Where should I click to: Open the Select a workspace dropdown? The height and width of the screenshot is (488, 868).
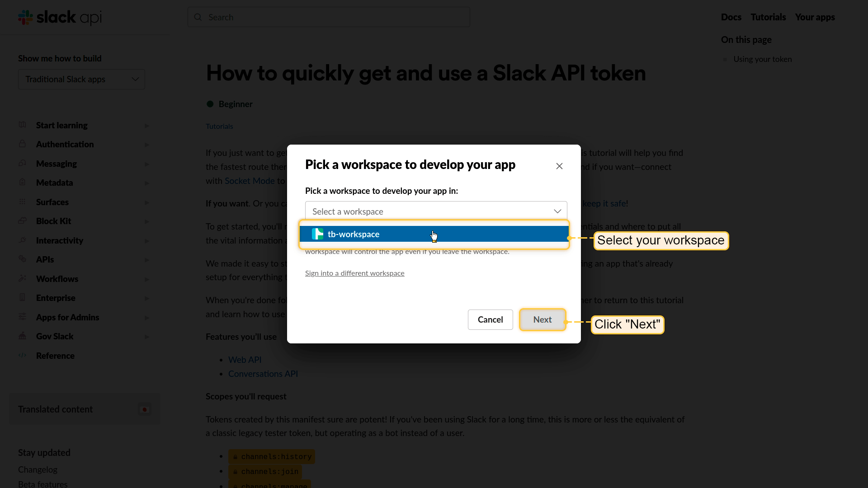pos(436,211)
